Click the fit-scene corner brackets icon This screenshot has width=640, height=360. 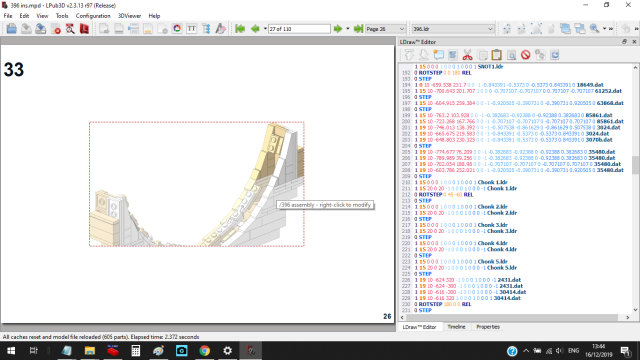coord(536,29)
